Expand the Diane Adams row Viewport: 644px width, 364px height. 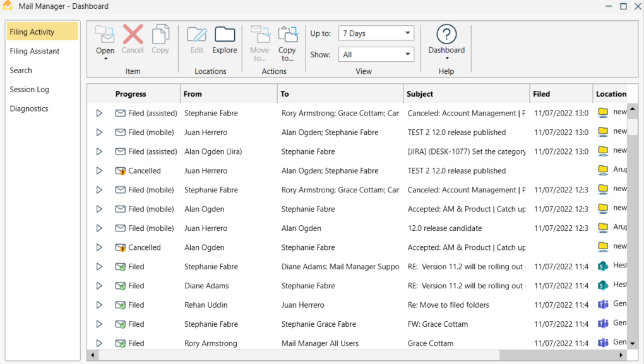coord(99,286)
